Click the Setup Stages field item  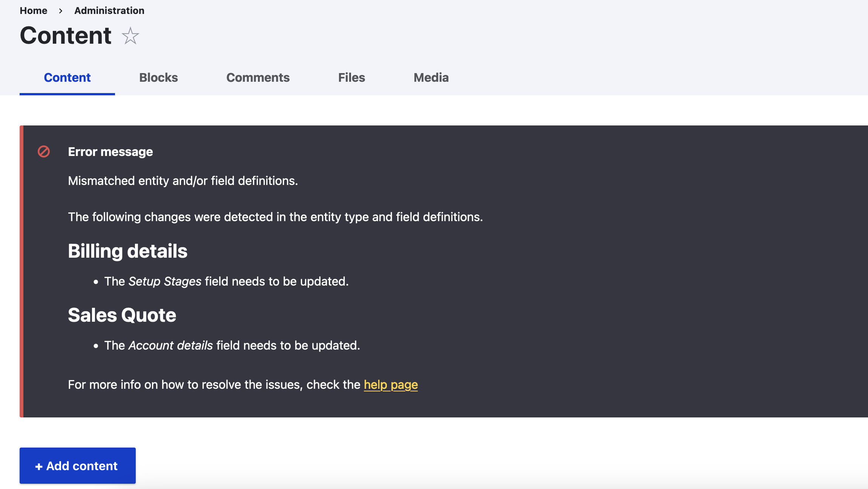coord(226,281)
